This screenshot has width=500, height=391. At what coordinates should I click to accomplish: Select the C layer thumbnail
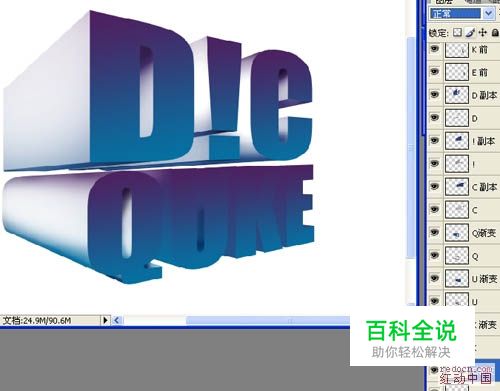coord(457,210)
